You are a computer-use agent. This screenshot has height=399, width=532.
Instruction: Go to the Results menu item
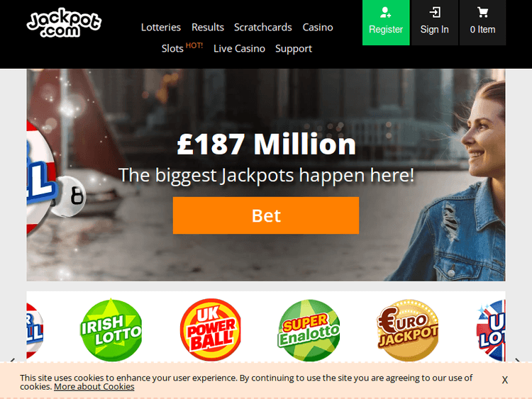pyautogui.click(x=208, y=27)
